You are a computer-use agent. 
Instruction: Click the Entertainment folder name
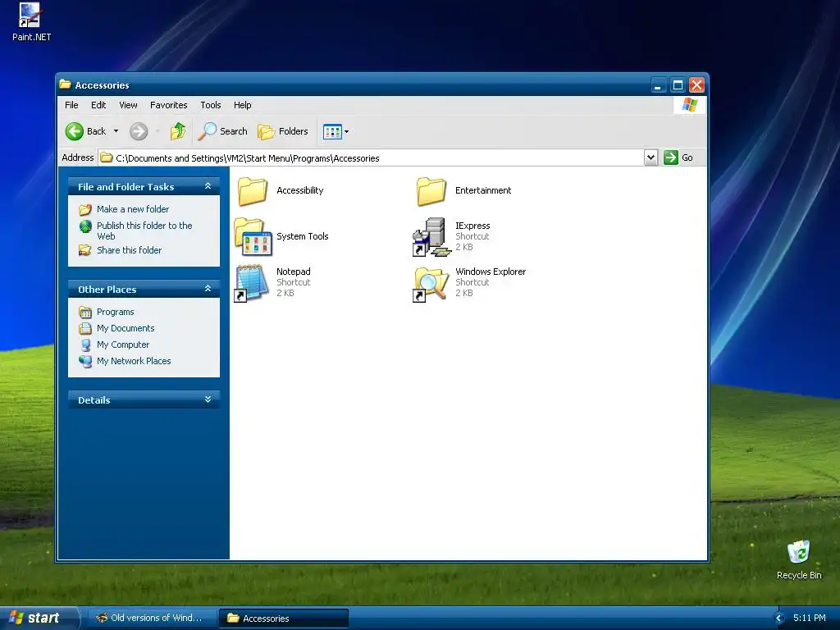483,190
